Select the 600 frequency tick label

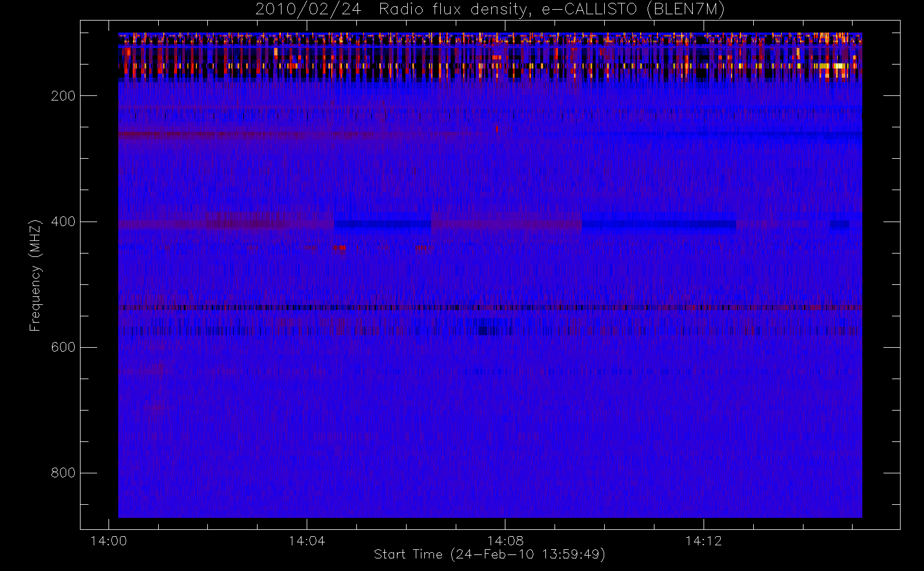[63, 347]
